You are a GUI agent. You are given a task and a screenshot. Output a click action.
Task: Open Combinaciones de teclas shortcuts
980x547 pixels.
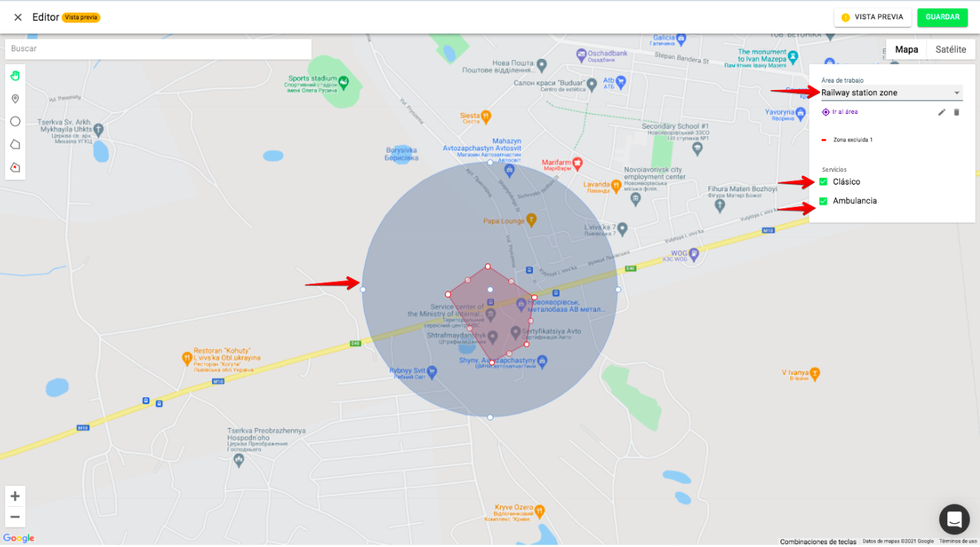pos(819,541)
